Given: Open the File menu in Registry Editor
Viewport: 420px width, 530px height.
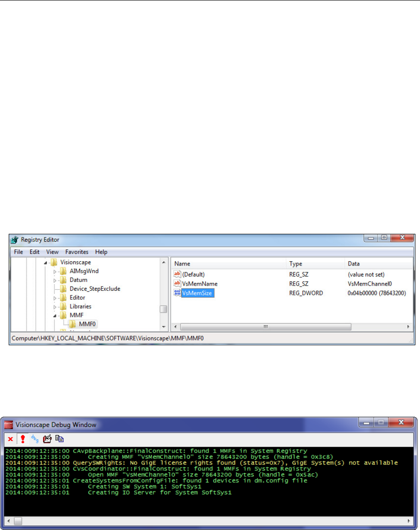Looking at the screenshot, I should (19, 252).
